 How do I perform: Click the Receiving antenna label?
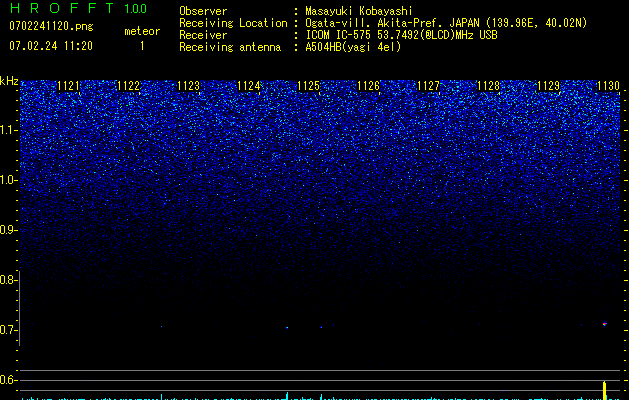(x=230, y=47)
